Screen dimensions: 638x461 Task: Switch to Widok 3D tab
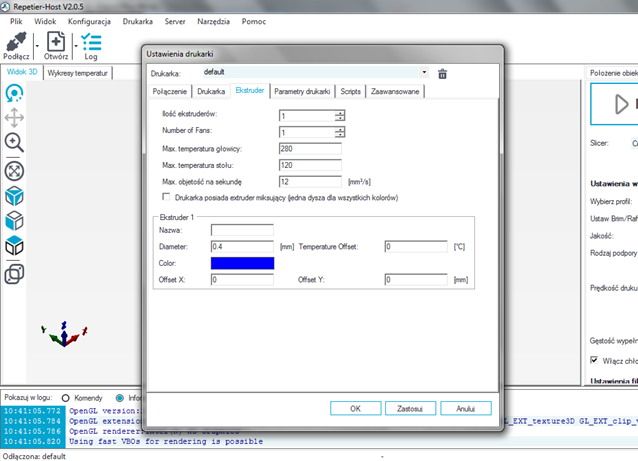pyautogui.click(x=22, y=72)
